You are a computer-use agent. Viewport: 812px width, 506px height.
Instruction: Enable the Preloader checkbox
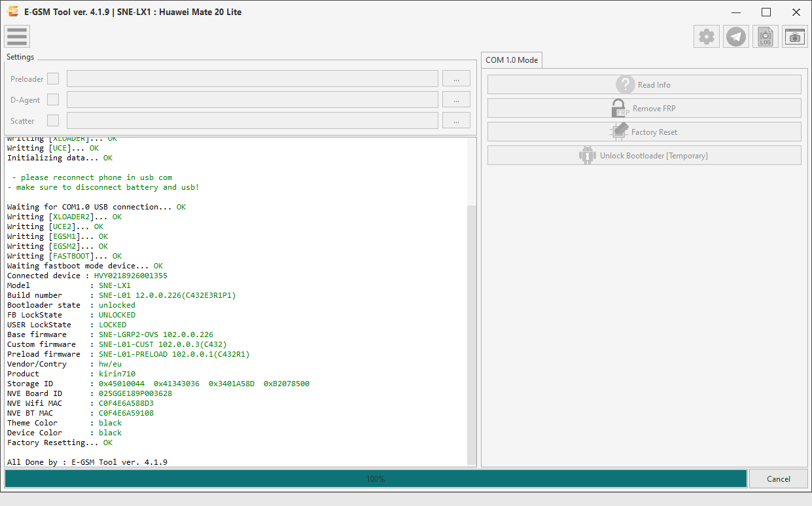tap(53, 79)
